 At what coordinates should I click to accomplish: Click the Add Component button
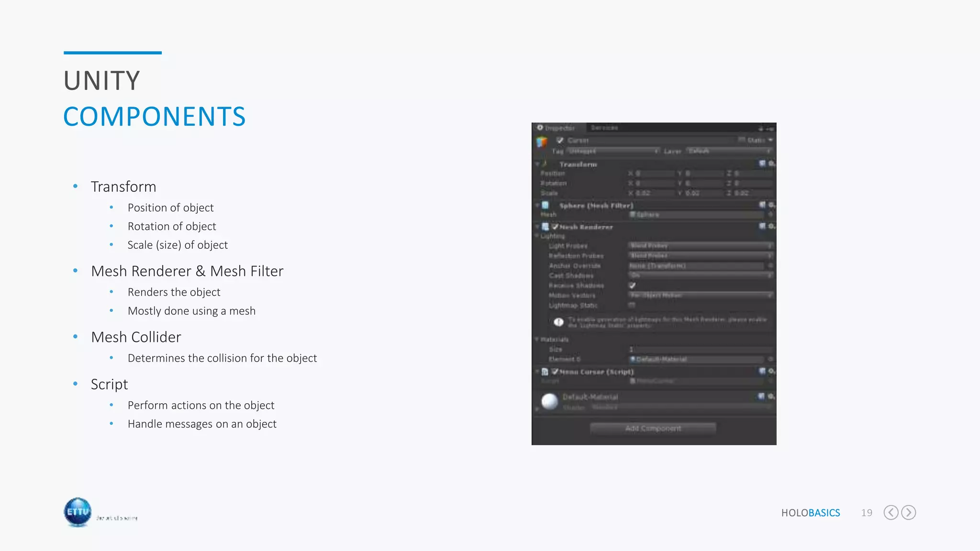pyautogui.click(x=653, y=428)
